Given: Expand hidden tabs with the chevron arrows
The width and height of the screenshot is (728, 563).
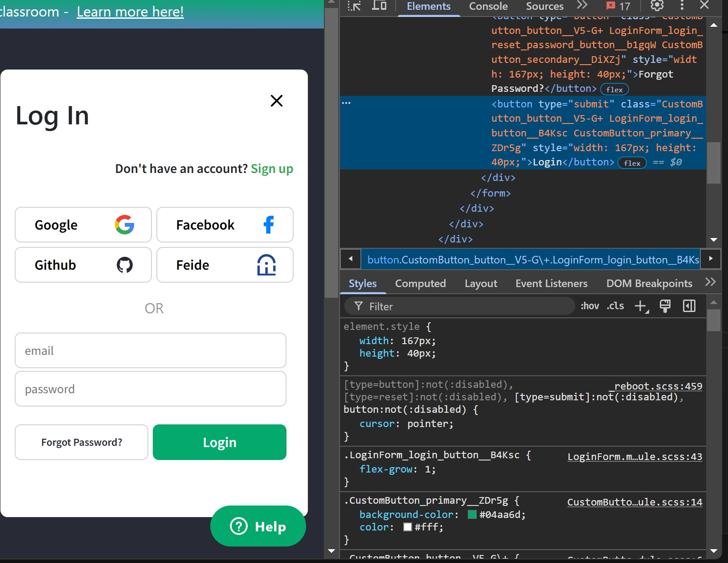Looking at the screenshot, I should [582, 5].
